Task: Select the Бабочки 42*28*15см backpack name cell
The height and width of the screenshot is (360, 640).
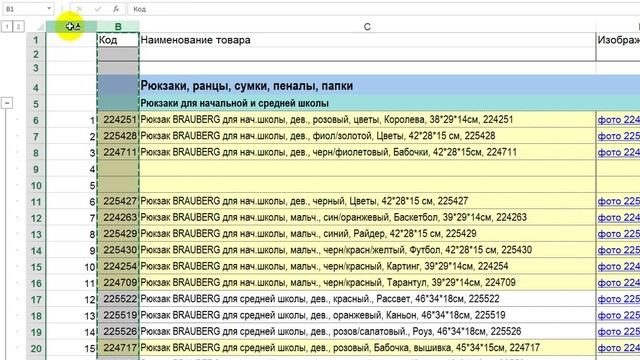Action: coord(367,152)
